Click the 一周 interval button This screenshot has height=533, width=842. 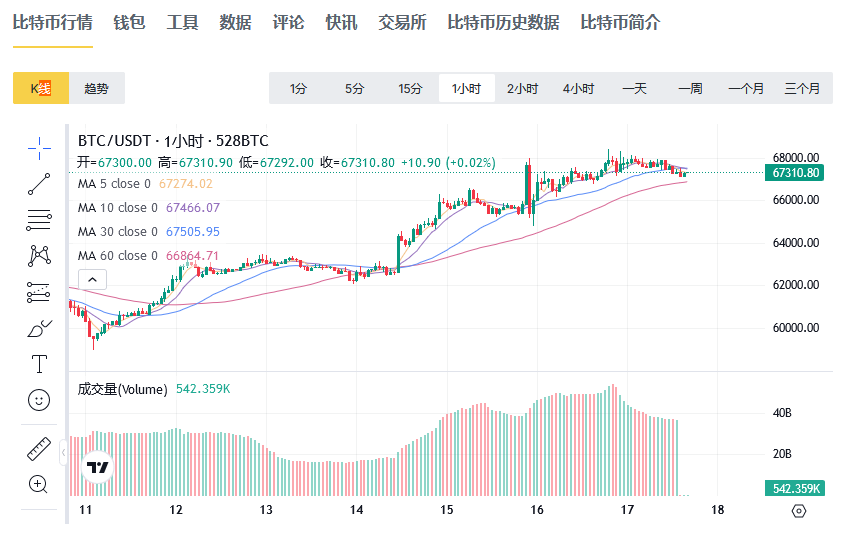click(x=690, y=89)
